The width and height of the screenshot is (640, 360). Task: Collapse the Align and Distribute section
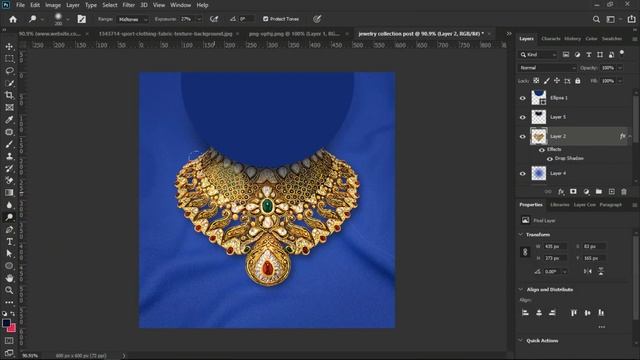(x=521, y=289)
